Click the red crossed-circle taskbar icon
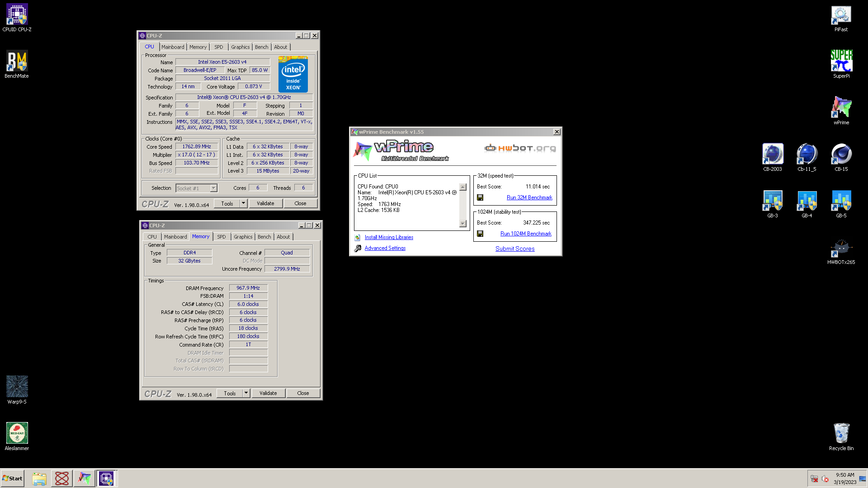The image size is (868, 488). 62,479
